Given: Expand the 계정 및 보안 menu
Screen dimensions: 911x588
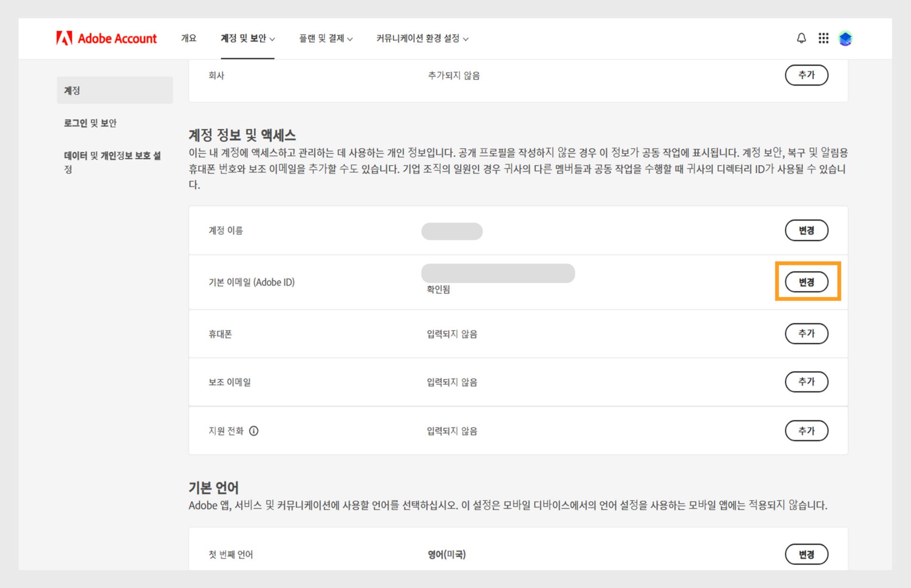Looking at the screenshot, I should pos(248,38).
